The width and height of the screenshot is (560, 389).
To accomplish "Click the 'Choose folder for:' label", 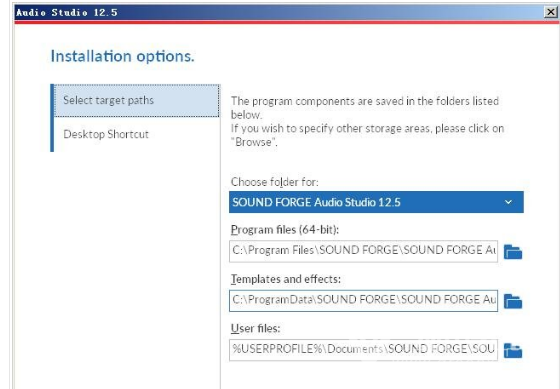I will point(274,182).
